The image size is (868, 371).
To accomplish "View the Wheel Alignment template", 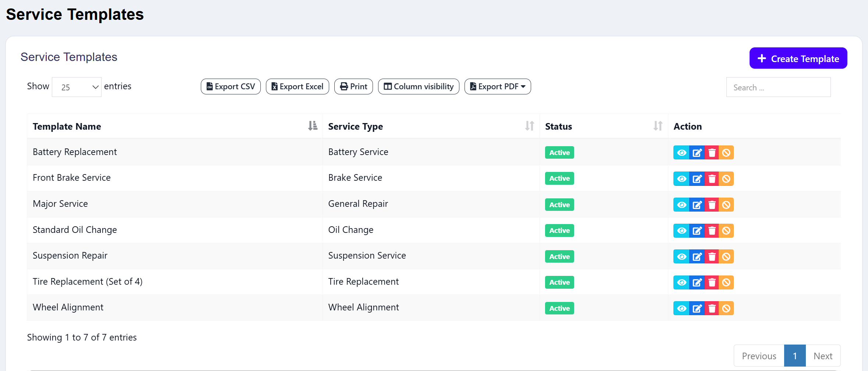I will click(x=681, y=308).
